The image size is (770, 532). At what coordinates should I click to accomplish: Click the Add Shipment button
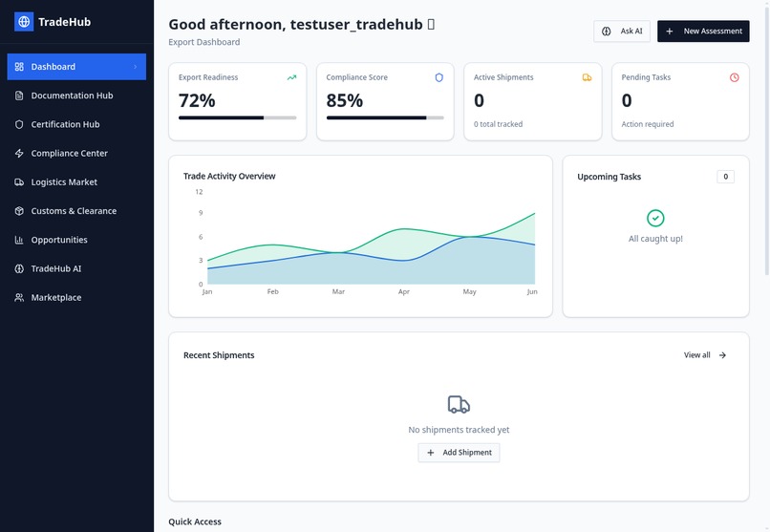tap(459, 453)
